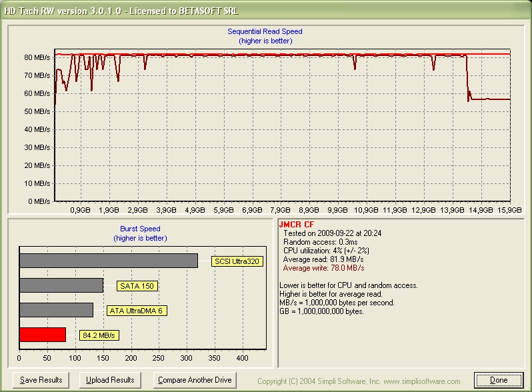Click the red burst speed bar
This screenshot has width=532, height=392.
pyautogui.click(x=43, y=335)
